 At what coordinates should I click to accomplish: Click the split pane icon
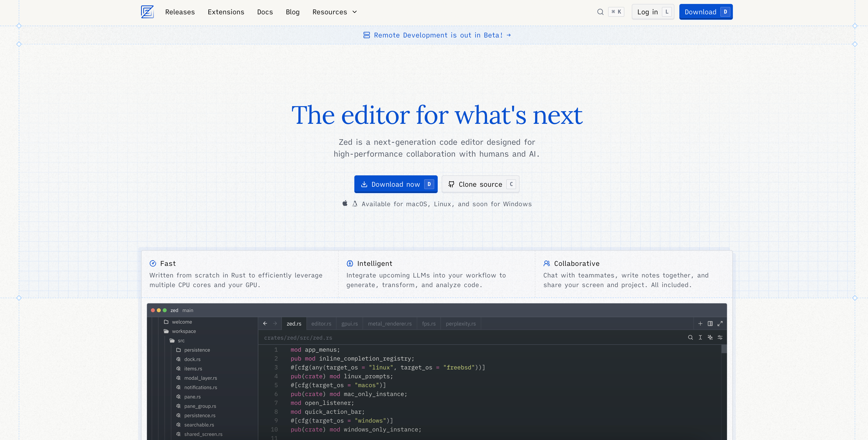pos(710,323)
